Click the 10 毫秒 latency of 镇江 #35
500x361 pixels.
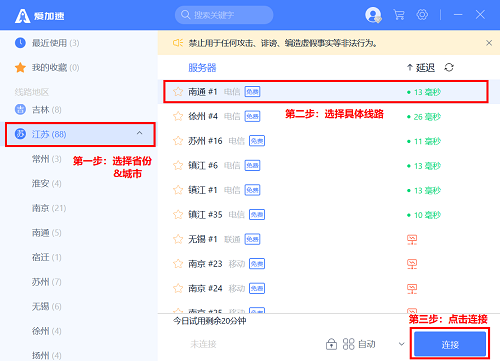(x=424, y=215)
